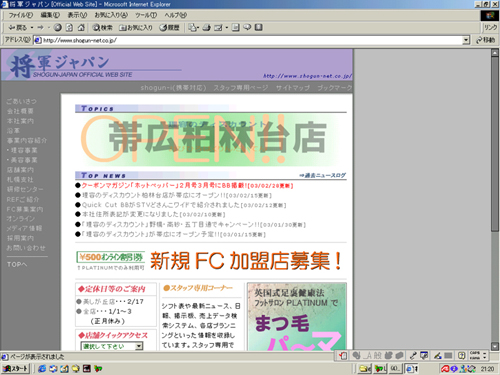This screenshot has height=375, width=500.
Task: Open the Favorites (お気に入り) toolbar button
Action: pyautogui.click(x=136, y=28)
